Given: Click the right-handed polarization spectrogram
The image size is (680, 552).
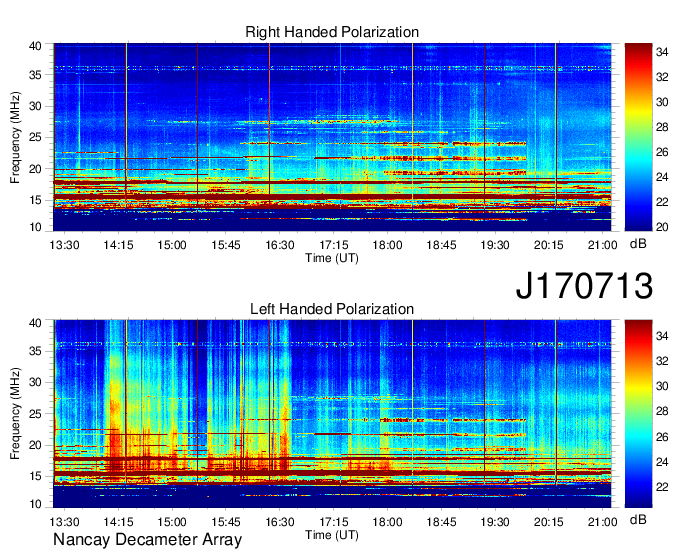Looking at the screenshot, I should pos(332,137).
